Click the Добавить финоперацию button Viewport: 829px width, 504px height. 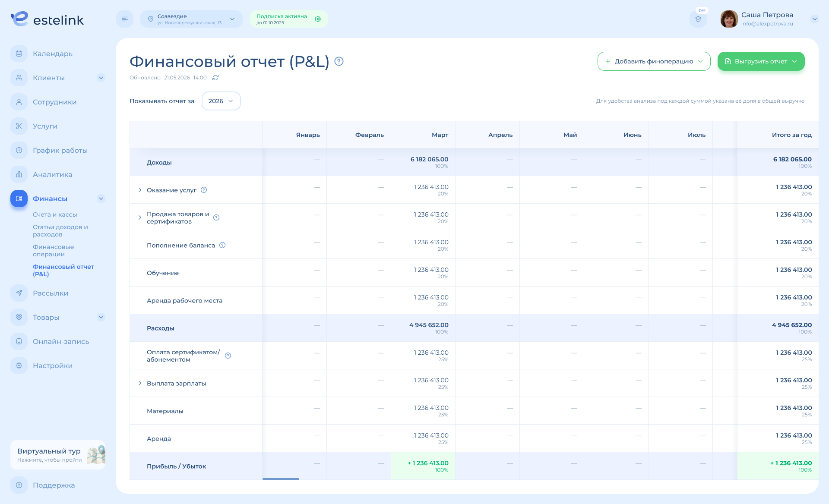pos(654,61)
